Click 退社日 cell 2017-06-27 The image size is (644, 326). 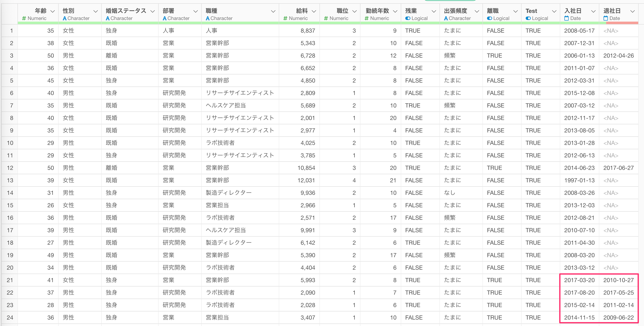click(x=618, y=168)
